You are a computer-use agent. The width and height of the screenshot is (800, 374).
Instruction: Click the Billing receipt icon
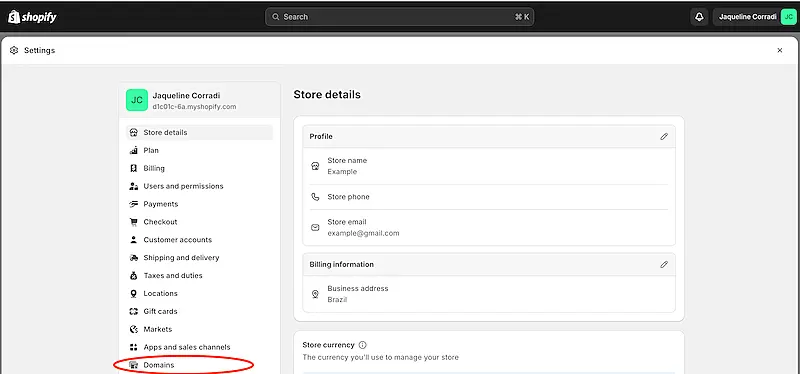coord(134,168)
